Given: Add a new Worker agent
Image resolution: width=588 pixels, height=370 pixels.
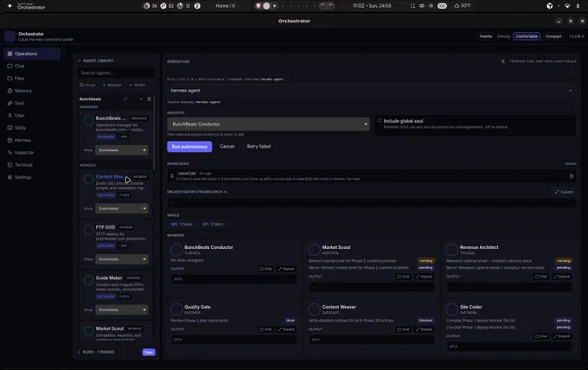Looking at the screenshot, I should point(137,85).
